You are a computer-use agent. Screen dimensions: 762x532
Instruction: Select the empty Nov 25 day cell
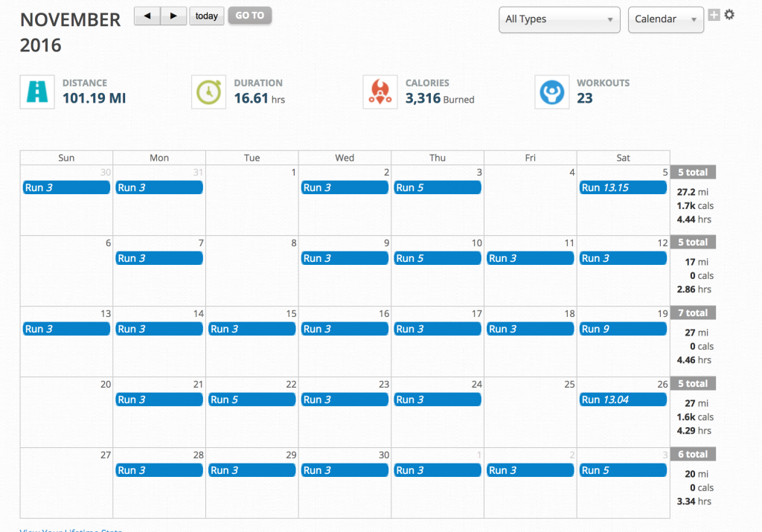(530, 412)
